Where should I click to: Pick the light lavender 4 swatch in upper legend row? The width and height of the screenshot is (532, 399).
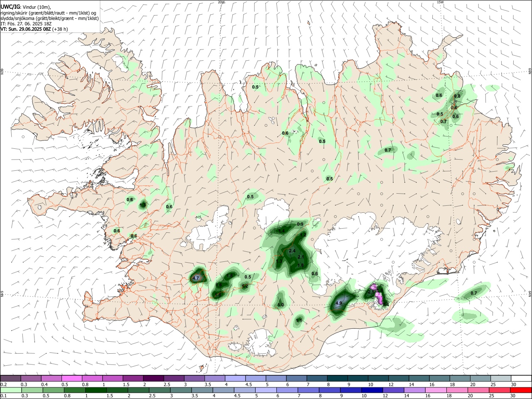pos(234,379)
